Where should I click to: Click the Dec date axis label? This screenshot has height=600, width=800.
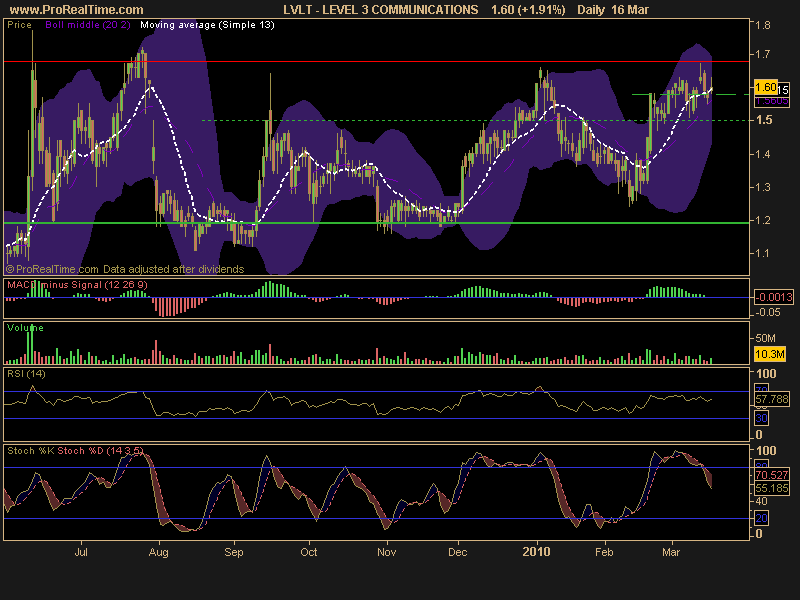457,552
